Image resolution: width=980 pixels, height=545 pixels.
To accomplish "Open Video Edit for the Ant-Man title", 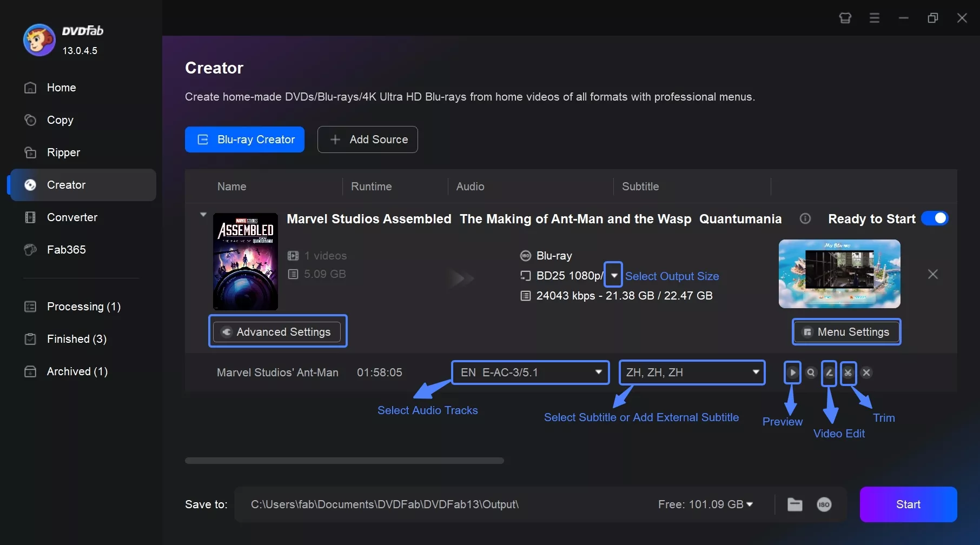I will pos(829,373).
